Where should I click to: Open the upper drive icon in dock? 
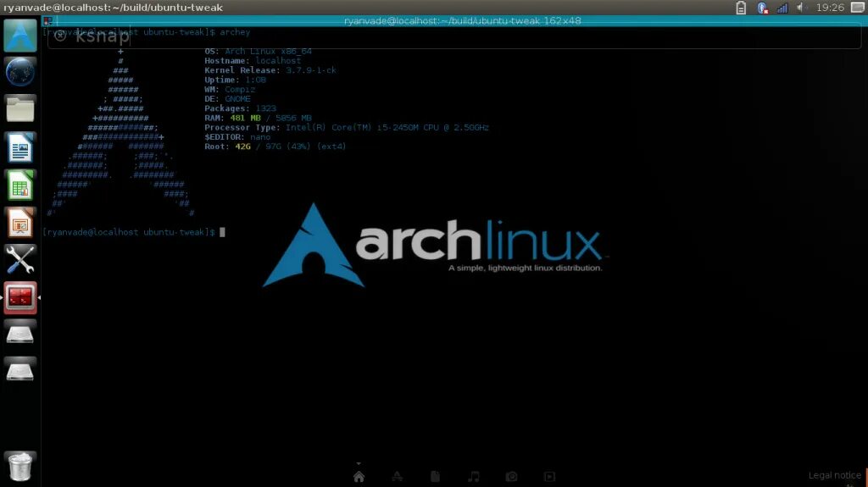[20, 335]
